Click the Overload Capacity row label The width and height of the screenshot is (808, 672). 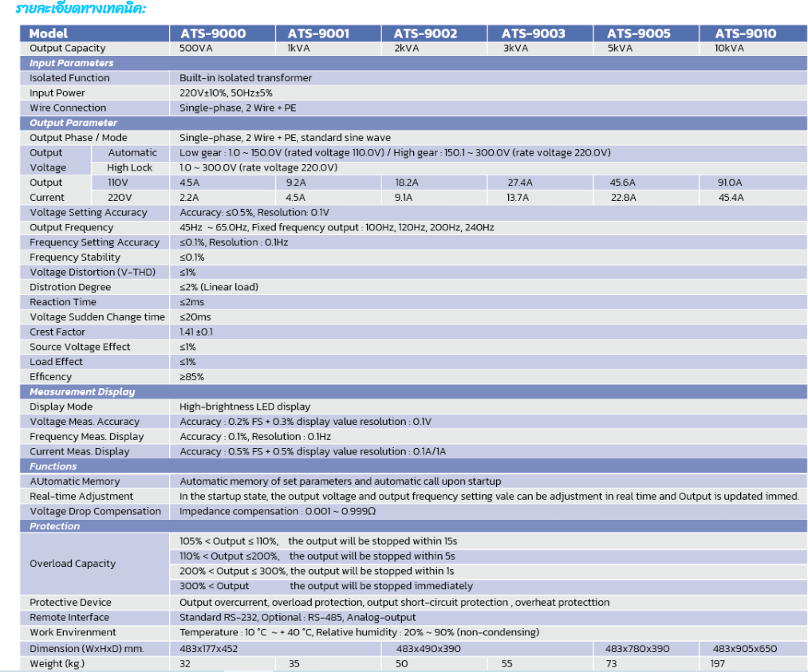click(73, 564)
